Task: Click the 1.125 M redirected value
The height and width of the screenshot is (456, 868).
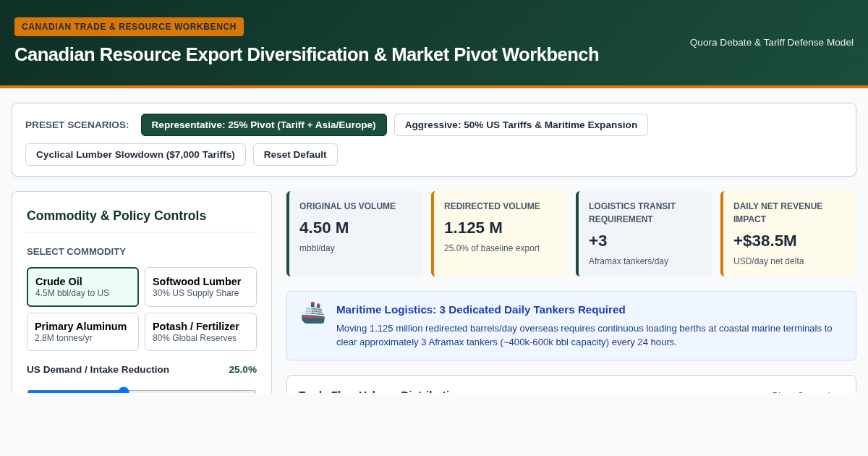Action: click(x=473, y=228)
